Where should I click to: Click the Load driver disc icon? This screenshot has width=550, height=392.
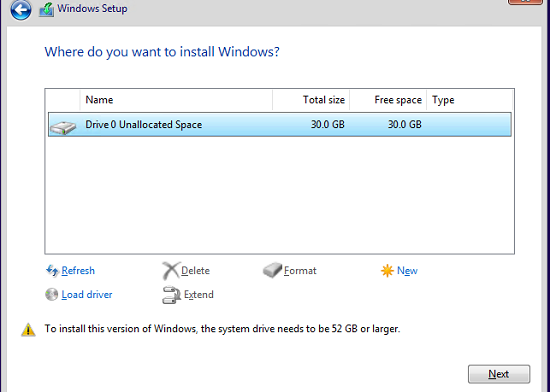pyautogui.click(x=52, y=295)
